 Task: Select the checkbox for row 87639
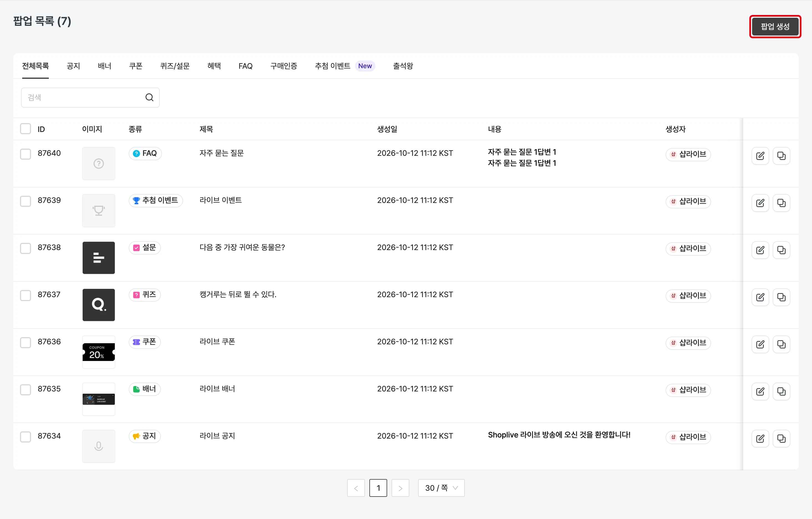coord(26,201)
